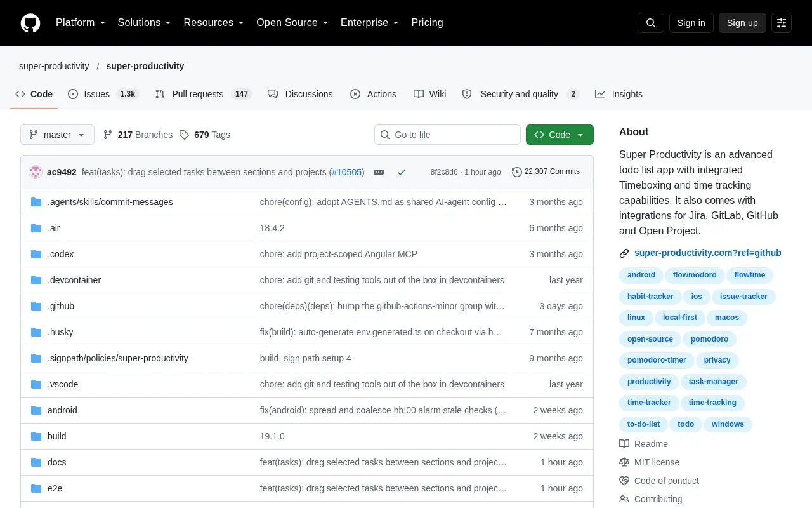Image resolution: width=812 pixels, height=508 pixels.
Task: Click the branch icon beside 217 Branches
Action: pos(108,135)
